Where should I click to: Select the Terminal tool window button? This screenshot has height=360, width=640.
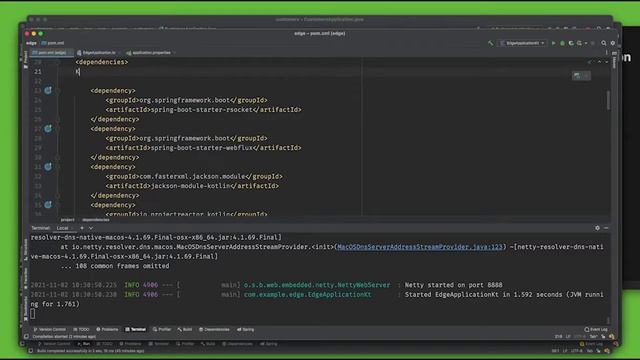tap(136, 329)
